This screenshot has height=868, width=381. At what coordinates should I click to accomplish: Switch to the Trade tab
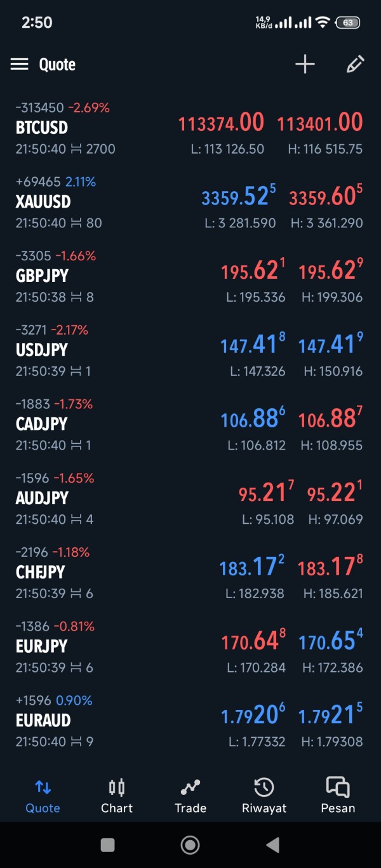(190, 796)
